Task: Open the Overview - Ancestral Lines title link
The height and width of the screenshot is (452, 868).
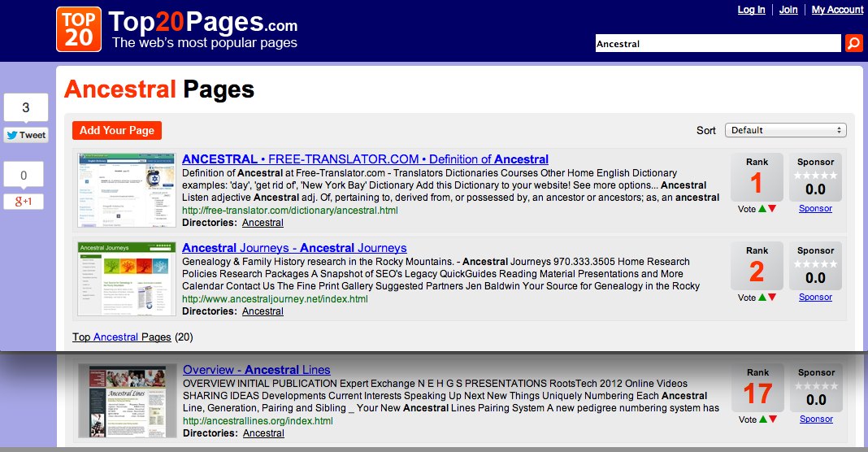Action: (257, 370)
